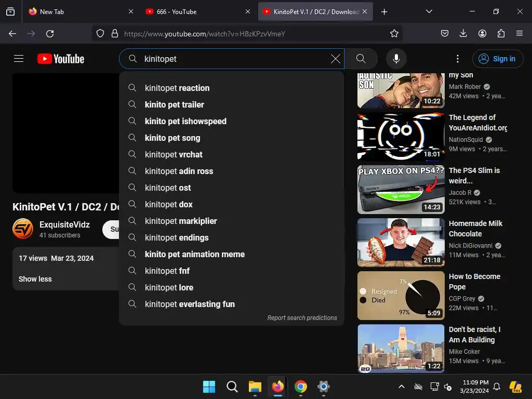Show hidden tray icons chevron
The image size is (532, 399).
402,387
